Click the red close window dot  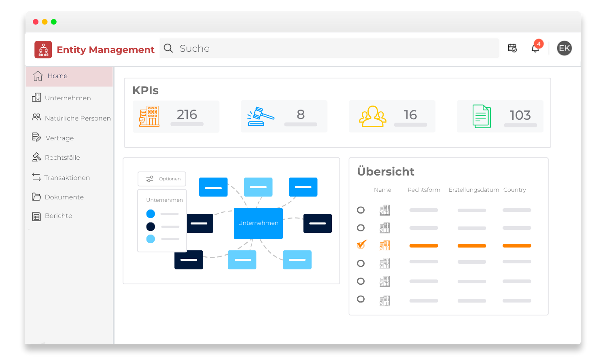click(x=36, y=22)
